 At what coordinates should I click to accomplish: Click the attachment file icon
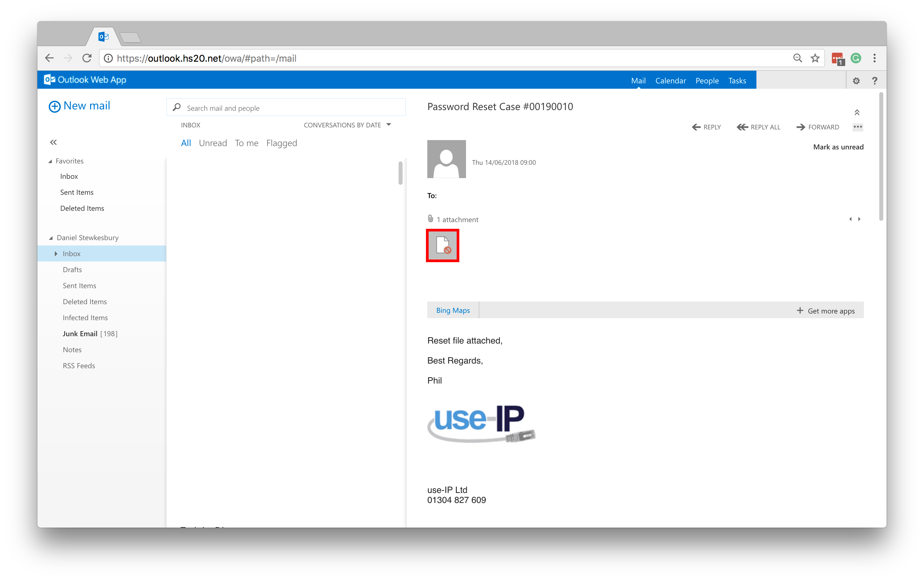coord(442,245)
